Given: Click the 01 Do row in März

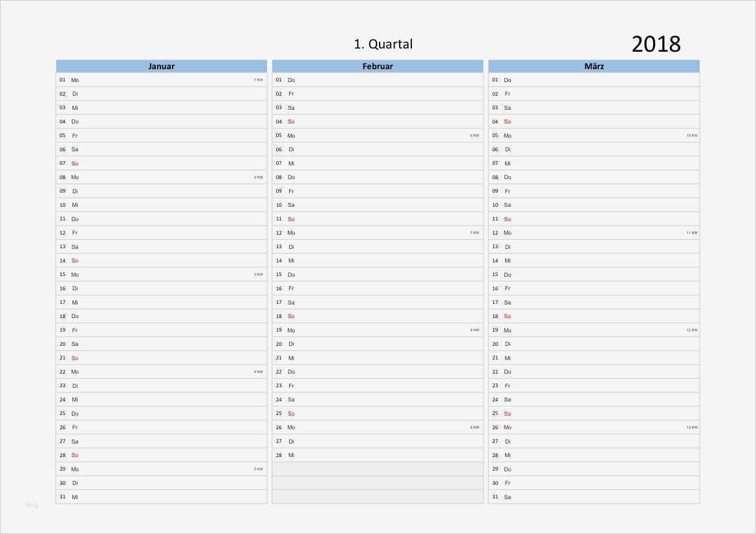Looking at the screenshot, I should click(x=594, y=80).
